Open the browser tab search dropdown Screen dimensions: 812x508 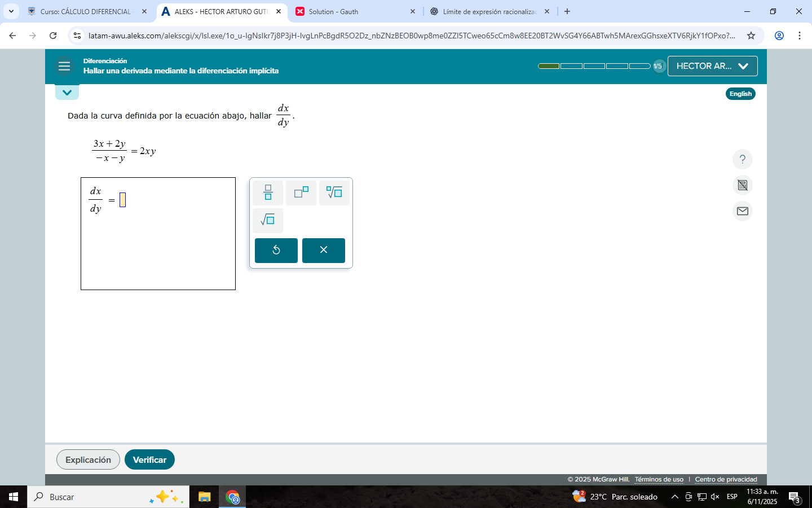click(11, 11)
